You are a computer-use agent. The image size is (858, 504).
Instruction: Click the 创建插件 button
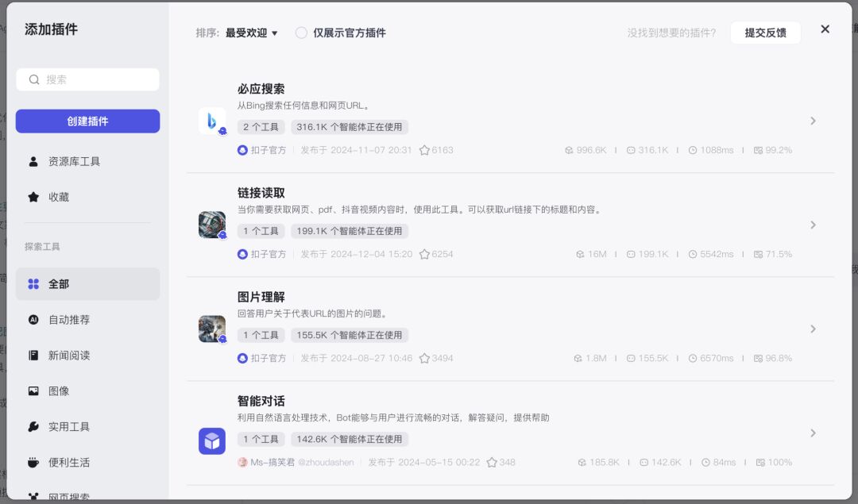(x=87, y=121)
